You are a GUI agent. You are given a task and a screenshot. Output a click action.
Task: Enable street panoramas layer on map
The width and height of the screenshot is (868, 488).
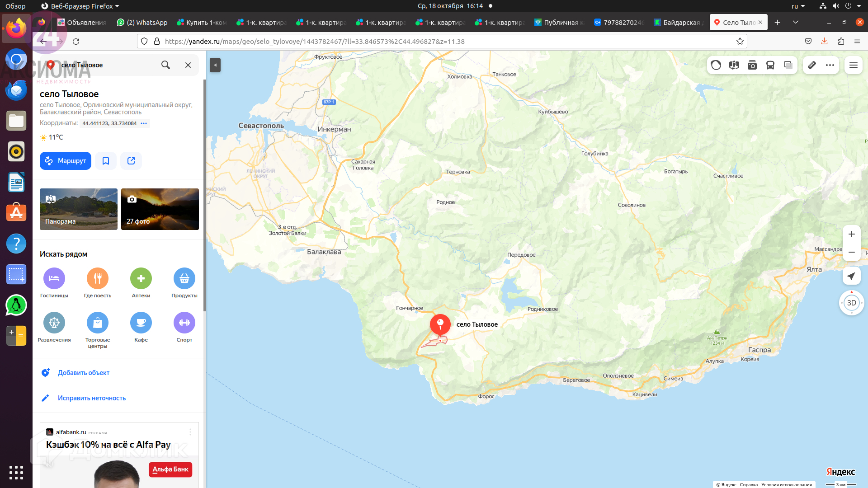734,65
